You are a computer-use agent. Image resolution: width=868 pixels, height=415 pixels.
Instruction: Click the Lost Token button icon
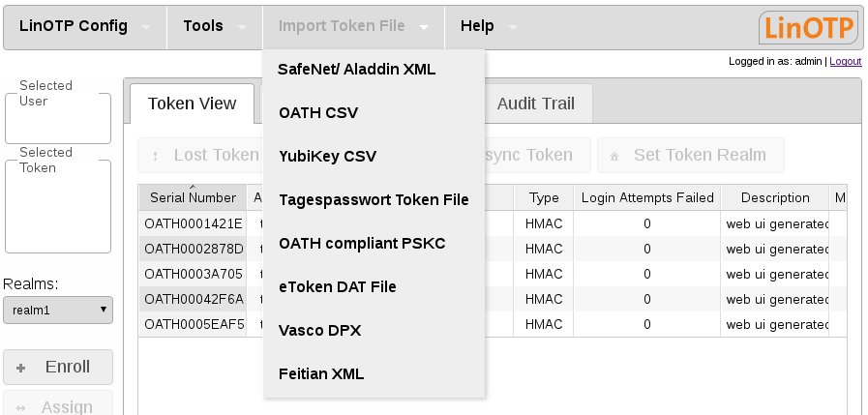pyautogui.click(x=155, y=156)
